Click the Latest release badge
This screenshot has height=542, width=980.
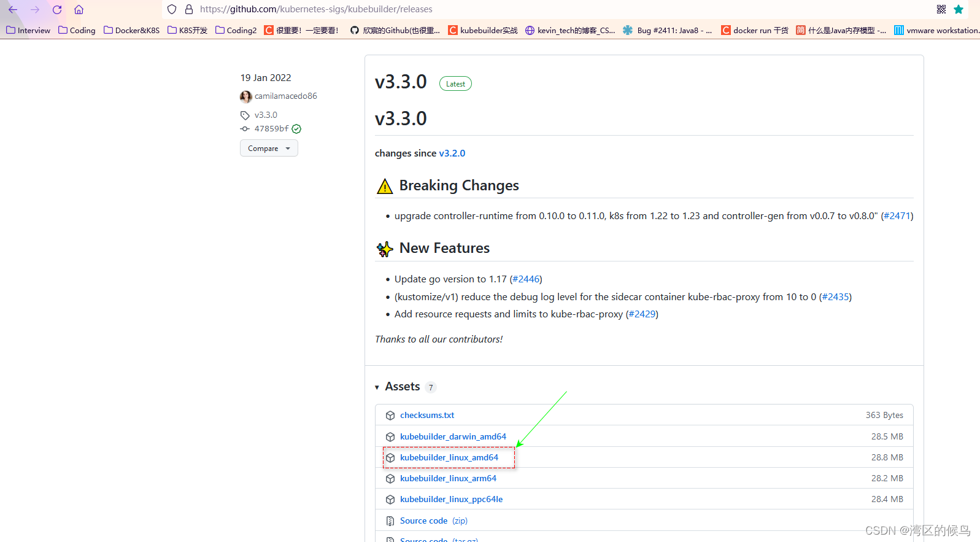(x=455, y=83)
